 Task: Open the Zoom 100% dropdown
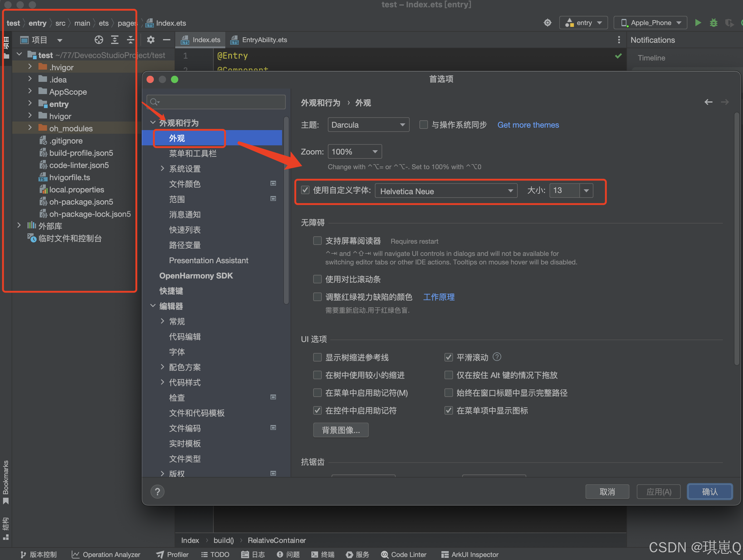click(354, 151)
